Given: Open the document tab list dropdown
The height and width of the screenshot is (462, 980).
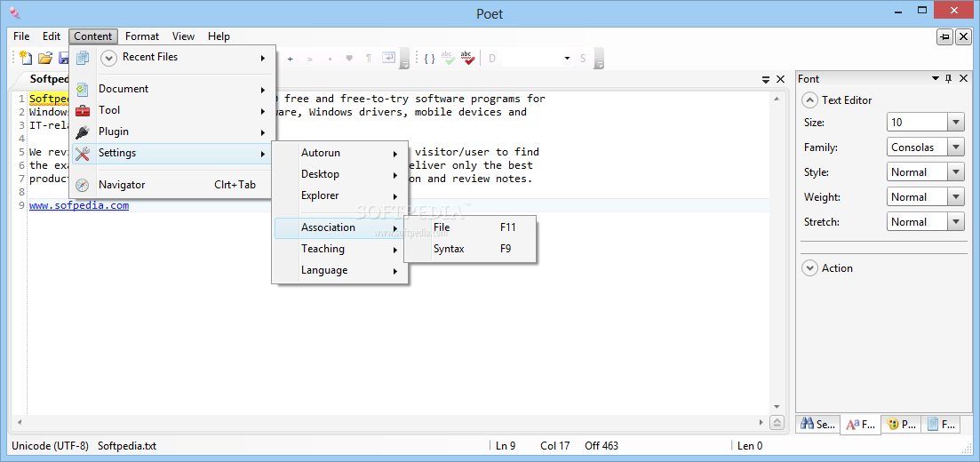Looking at the screenshot, I should (x=766, y=79).
